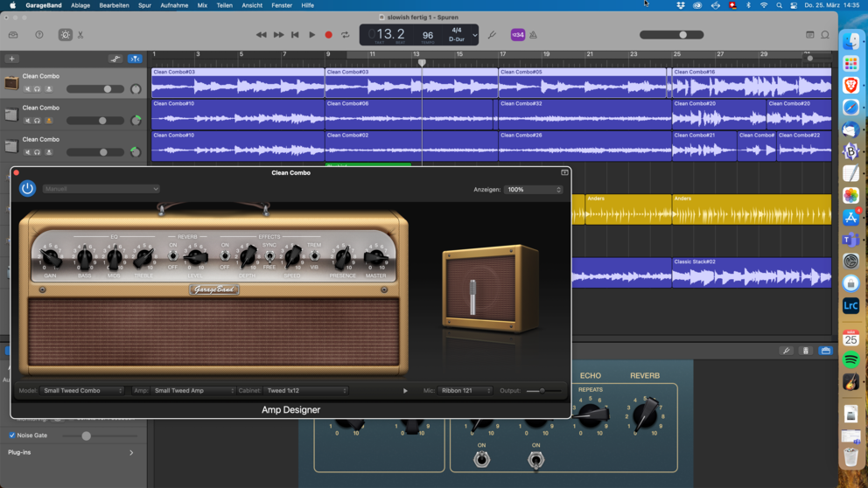
Task: Select the Clean Combo#05 region
Action: (583, 83)
